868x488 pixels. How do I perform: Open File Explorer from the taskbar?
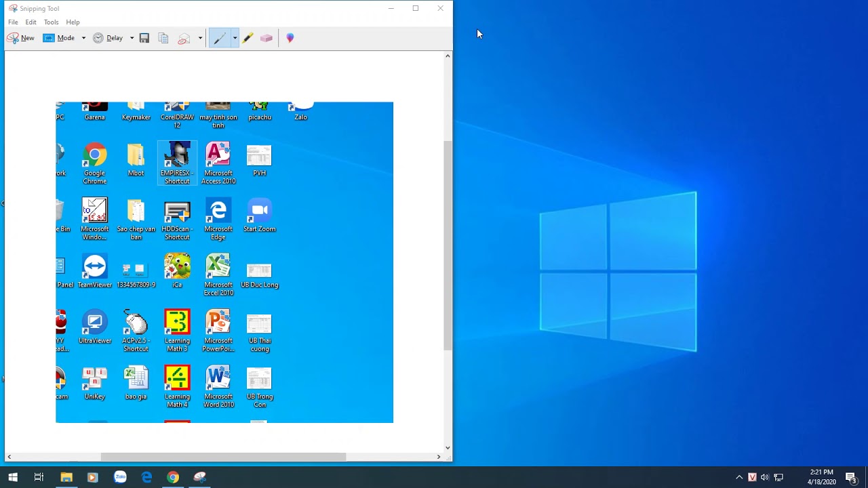[66, 477]
